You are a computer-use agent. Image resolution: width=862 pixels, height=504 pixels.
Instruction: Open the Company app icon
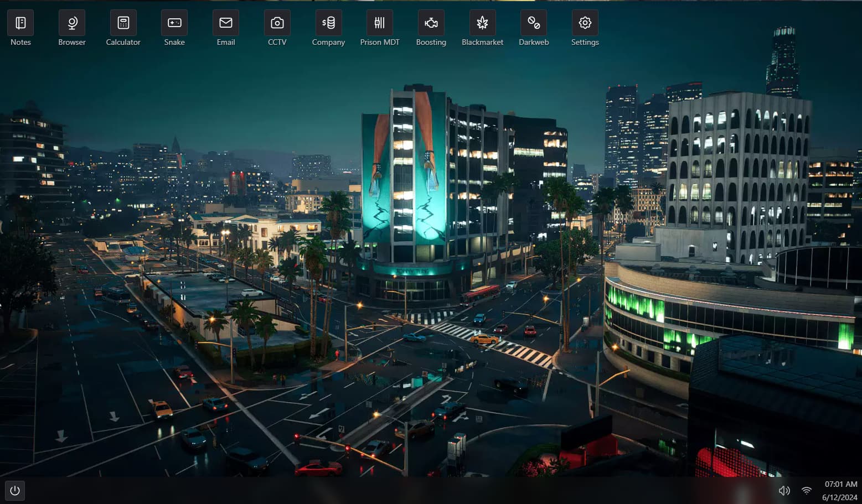(328, 23)
